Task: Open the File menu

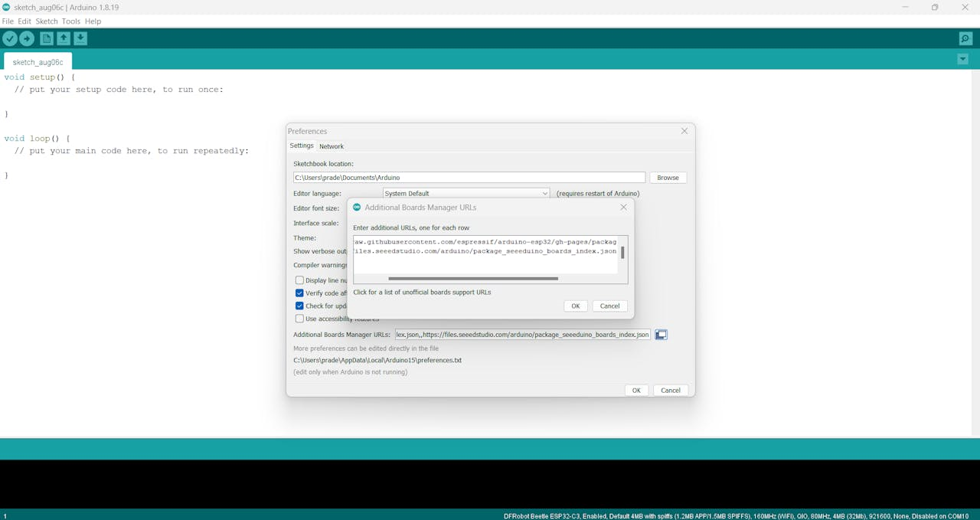Action: pos(8,21)
